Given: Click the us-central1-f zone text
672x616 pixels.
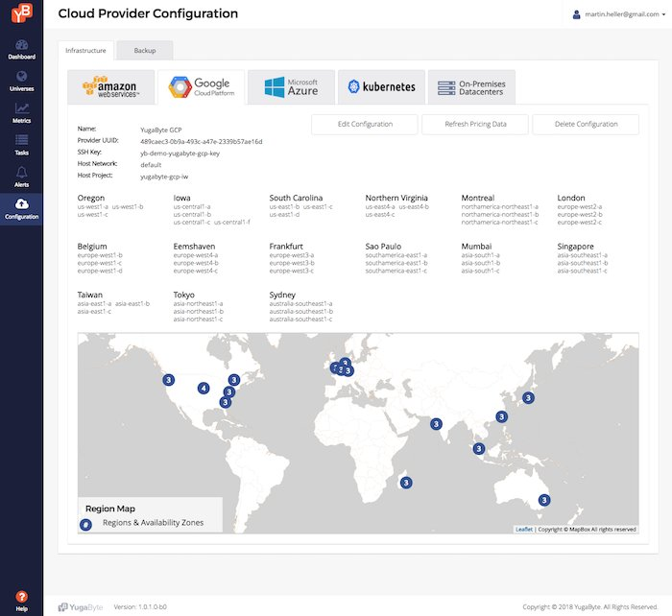Looking at the screenshot, I should tap(232, 222).
